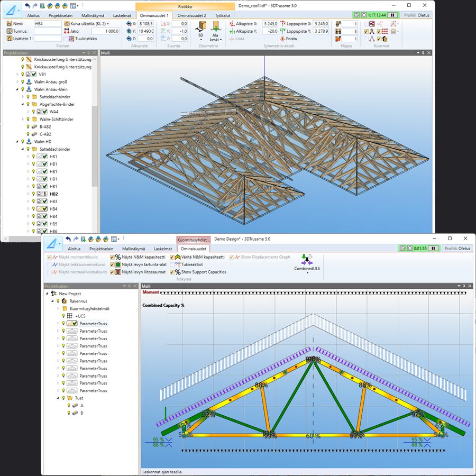Open CombinedULS load combination selector
476x476 pixels.
click(307, 263)
